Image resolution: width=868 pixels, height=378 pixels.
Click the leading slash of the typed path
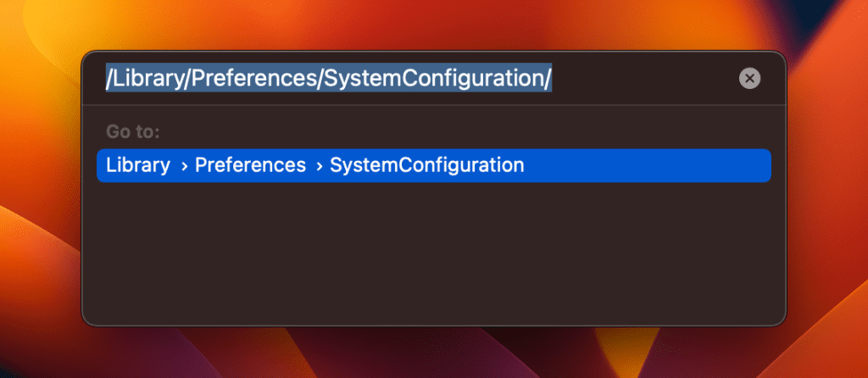[108, 79]
